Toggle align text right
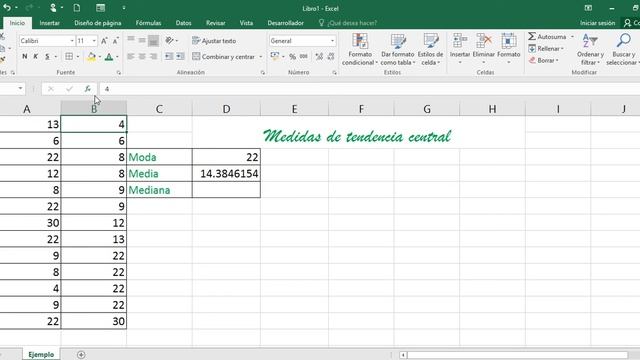 tap(153, 56)
